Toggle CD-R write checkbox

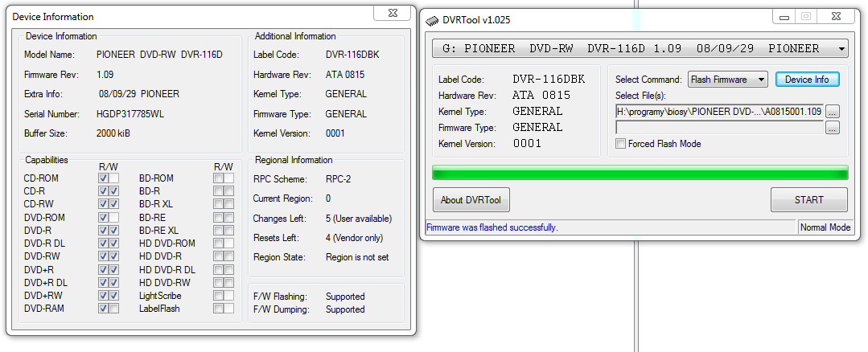(113, 191)
